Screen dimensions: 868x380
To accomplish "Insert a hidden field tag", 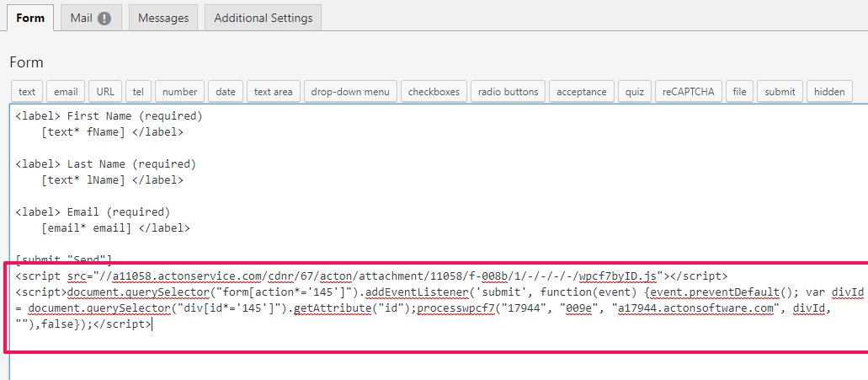I will (829, 91).
